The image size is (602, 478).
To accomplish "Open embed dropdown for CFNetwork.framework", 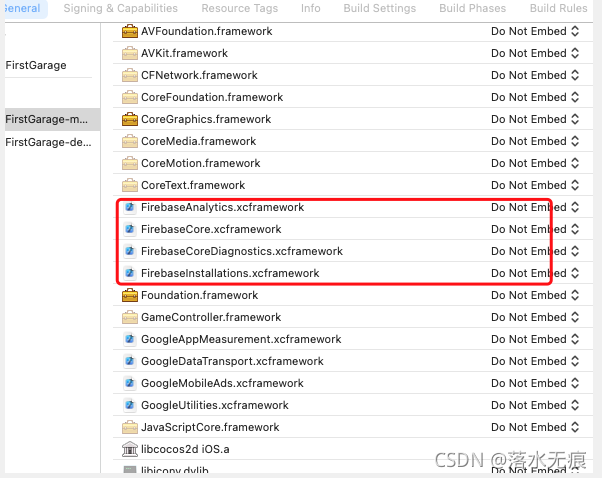I will tap(535, 75).
